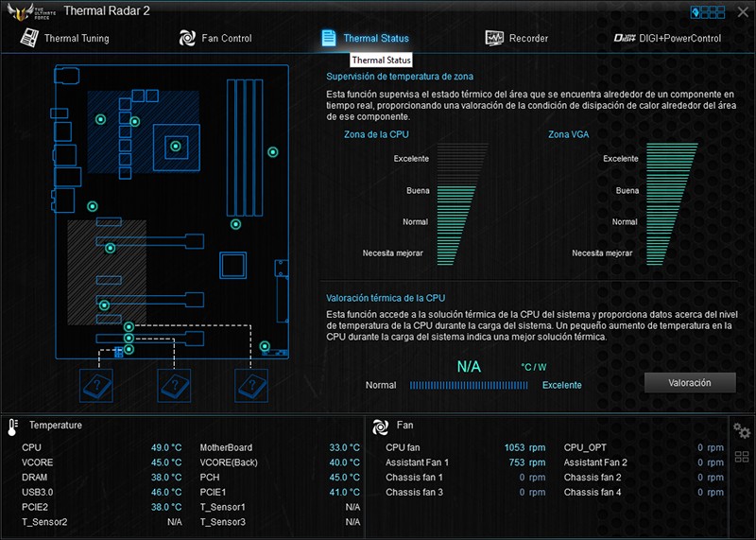Open settings with the gear icon
Screen dimensions: 756x540
click(x=742, y=430)
